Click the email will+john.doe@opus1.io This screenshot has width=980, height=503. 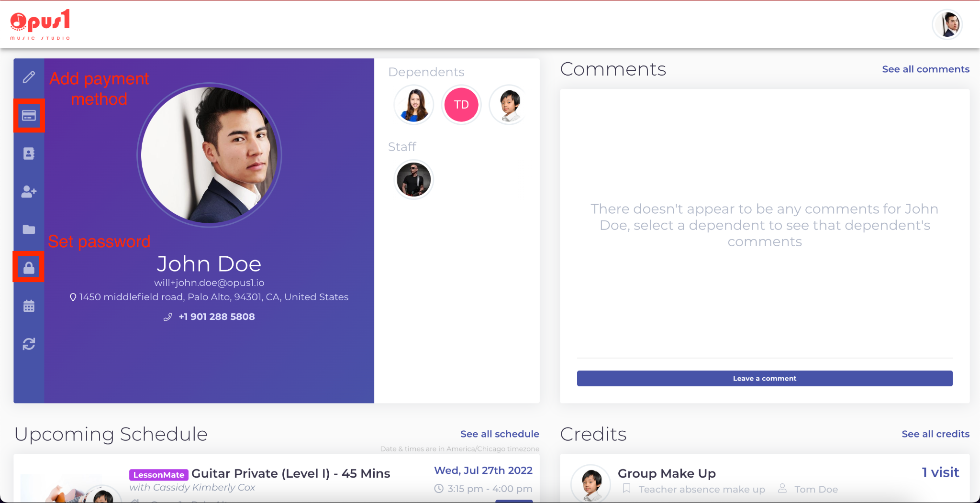tap(209, 283)
